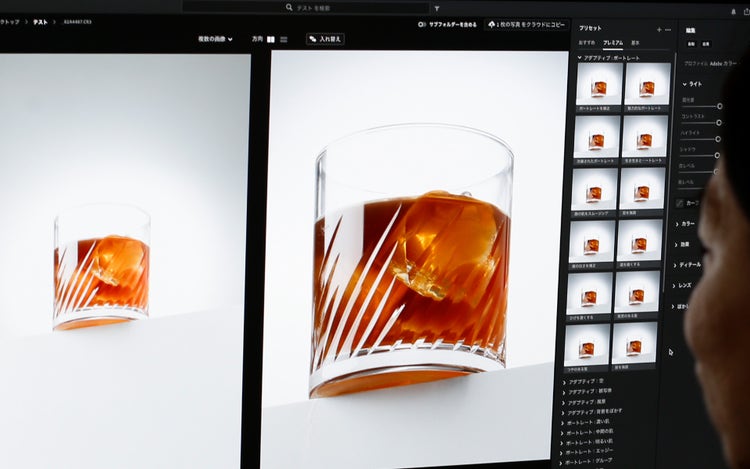The image size is (750, 469).
Task: Expand アダプティブ: 背景をぼかす preset group
Action: (x=563, y=413)
